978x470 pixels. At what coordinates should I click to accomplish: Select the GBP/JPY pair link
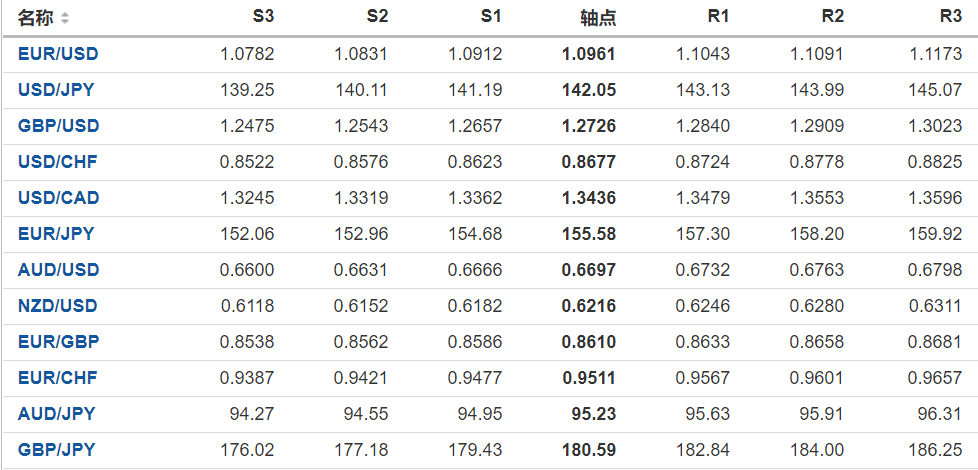56,450
